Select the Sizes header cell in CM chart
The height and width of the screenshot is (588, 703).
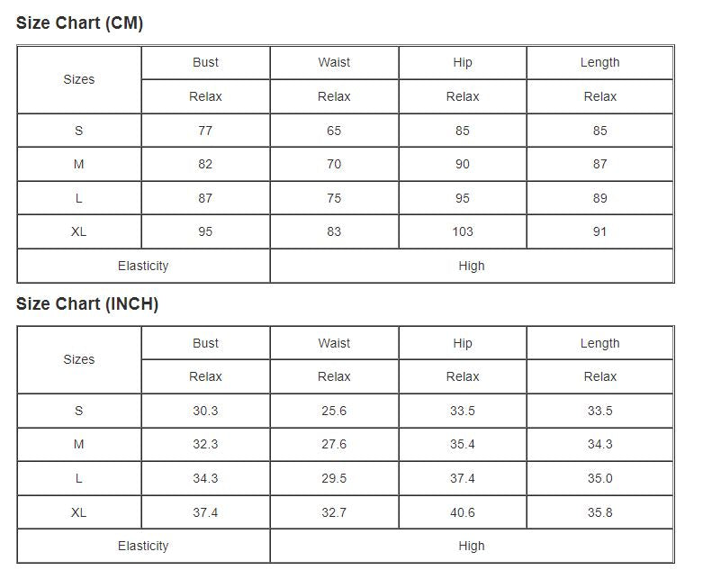pos(79,79)
